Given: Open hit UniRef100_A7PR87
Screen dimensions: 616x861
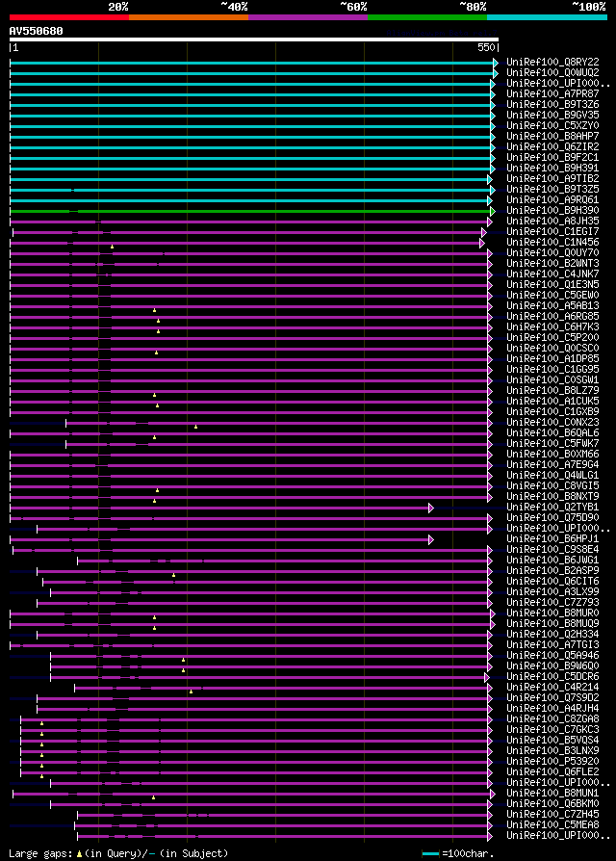Looking at the screenshot, I should coord(552,93).
